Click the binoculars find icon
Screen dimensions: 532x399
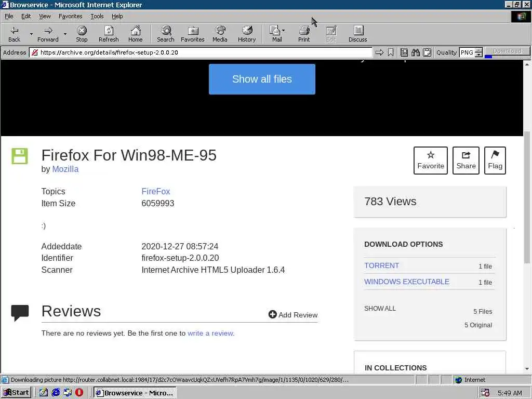click(x=416, y=52)
